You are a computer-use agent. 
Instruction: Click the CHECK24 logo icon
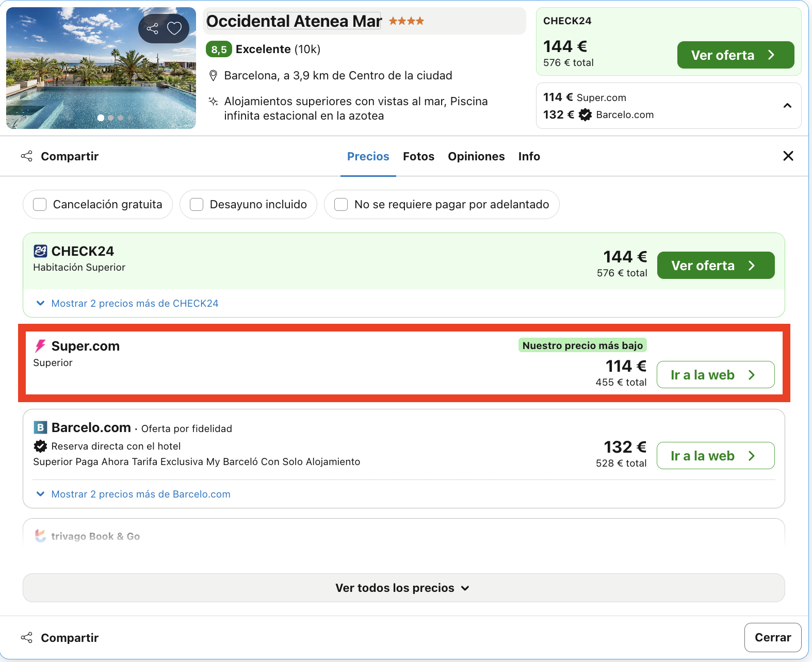point(40,251)
